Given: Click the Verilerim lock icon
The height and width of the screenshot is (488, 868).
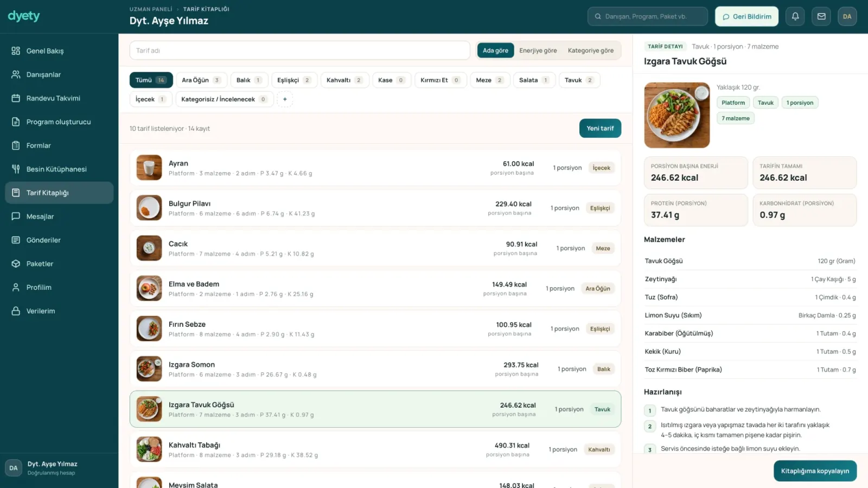Looking at the screenshot, I should pos(16,311).
